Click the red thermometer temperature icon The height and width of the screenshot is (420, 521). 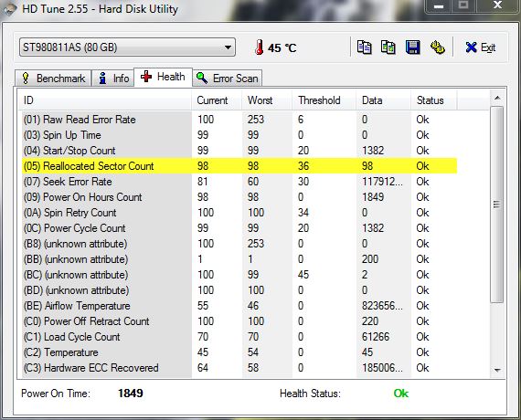click(260, 47)
